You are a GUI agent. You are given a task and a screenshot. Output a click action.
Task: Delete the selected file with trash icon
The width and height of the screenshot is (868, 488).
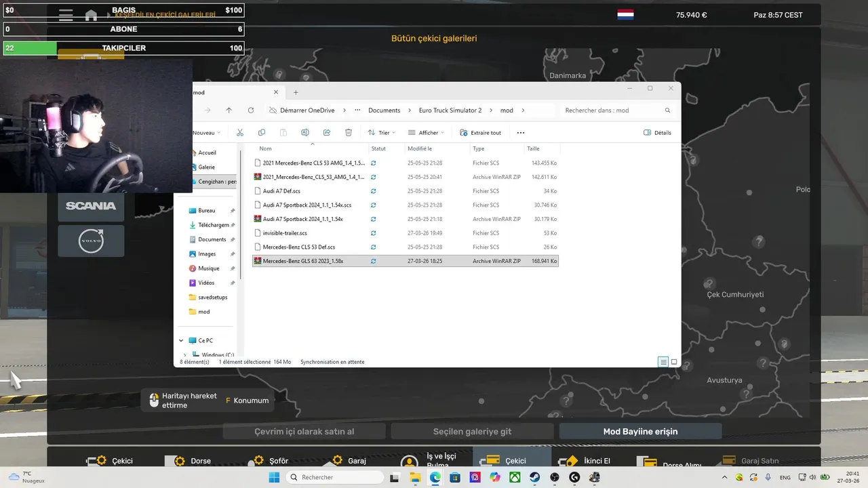(x=349, y=133)
